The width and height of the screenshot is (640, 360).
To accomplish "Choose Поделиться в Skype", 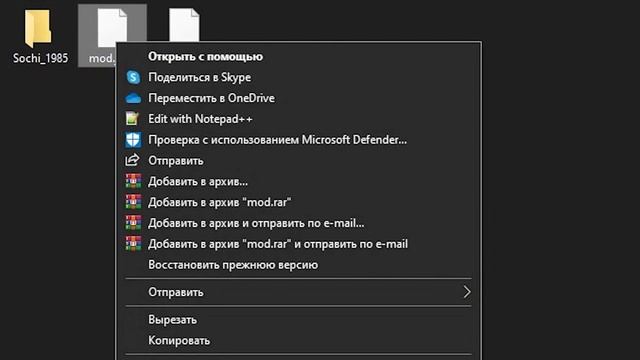I will coord(200,77).
